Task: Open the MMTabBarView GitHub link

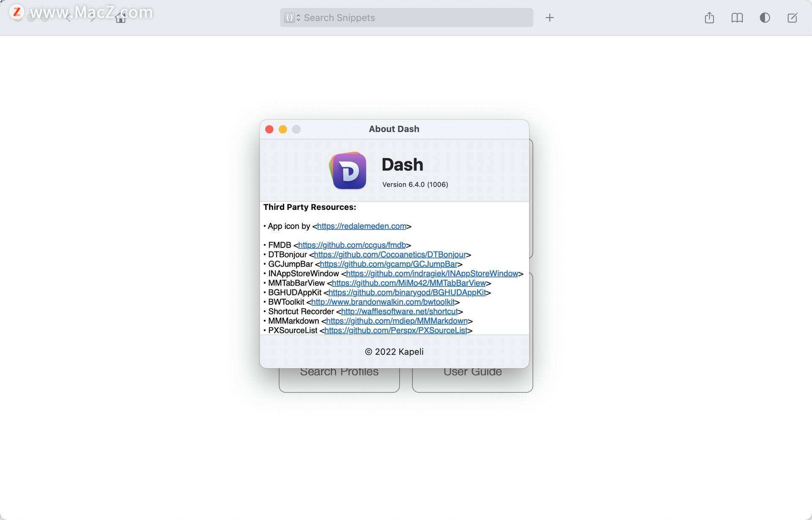Action: click(409, 283)
